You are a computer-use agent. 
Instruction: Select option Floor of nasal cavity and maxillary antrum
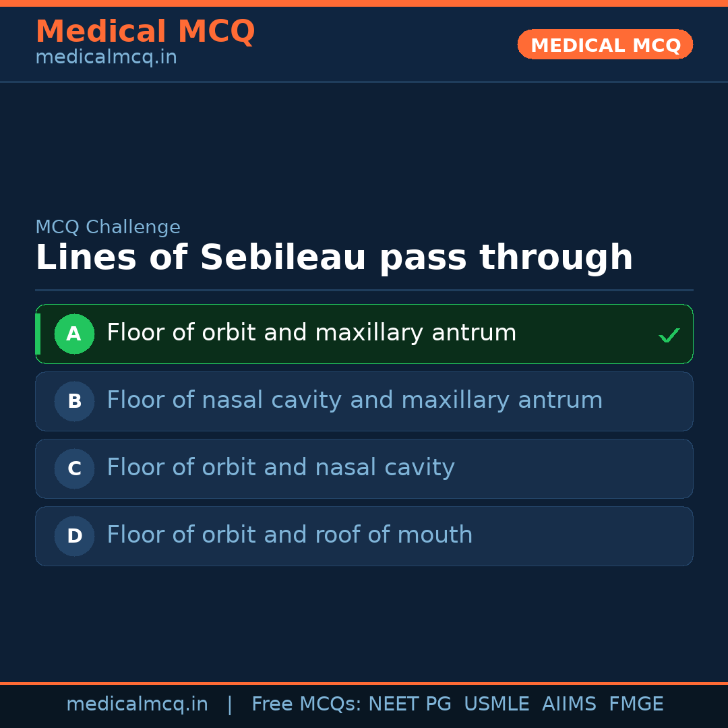[x=355, y=400]
